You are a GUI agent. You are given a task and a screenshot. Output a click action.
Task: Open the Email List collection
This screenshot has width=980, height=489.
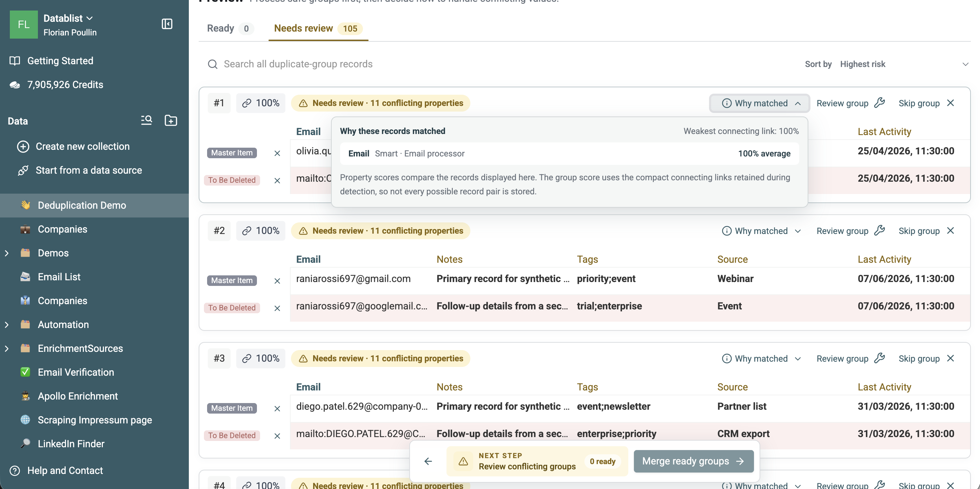[94, 277]
